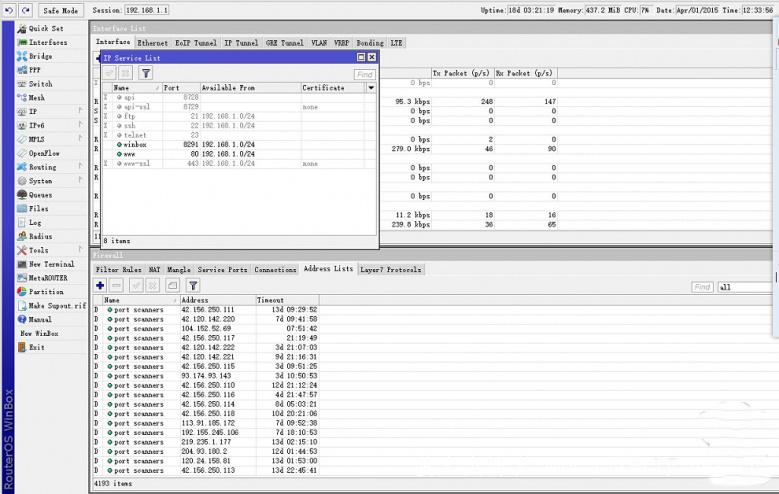Image resolution: width=779 pixels, height=494 pixels.
Task: Open the Partition sidebar item
Action: coord(46,292)
